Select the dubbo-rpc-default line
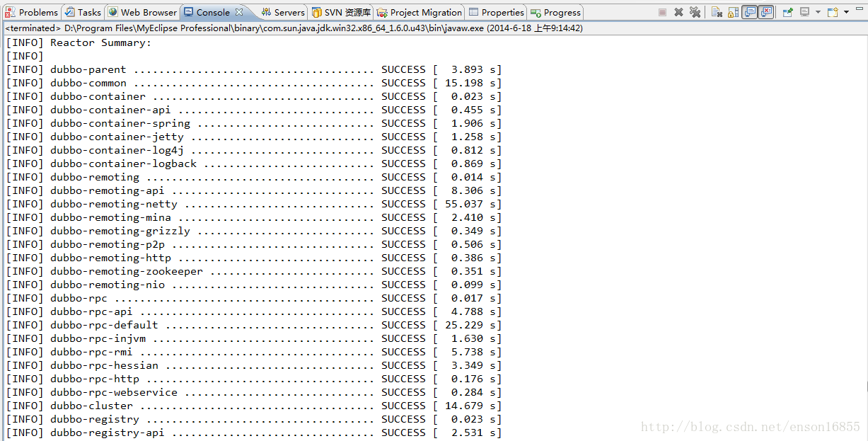 254,325
